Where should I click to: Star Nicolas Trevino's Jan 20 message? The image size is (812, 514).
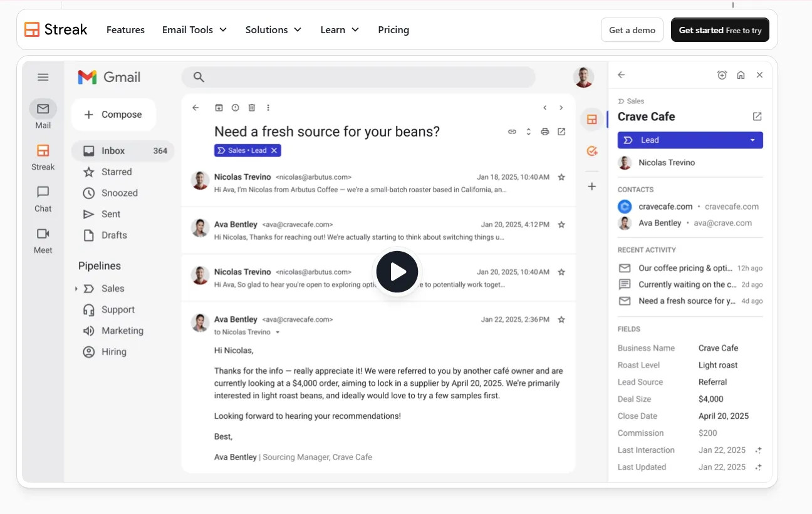(561, 272)
